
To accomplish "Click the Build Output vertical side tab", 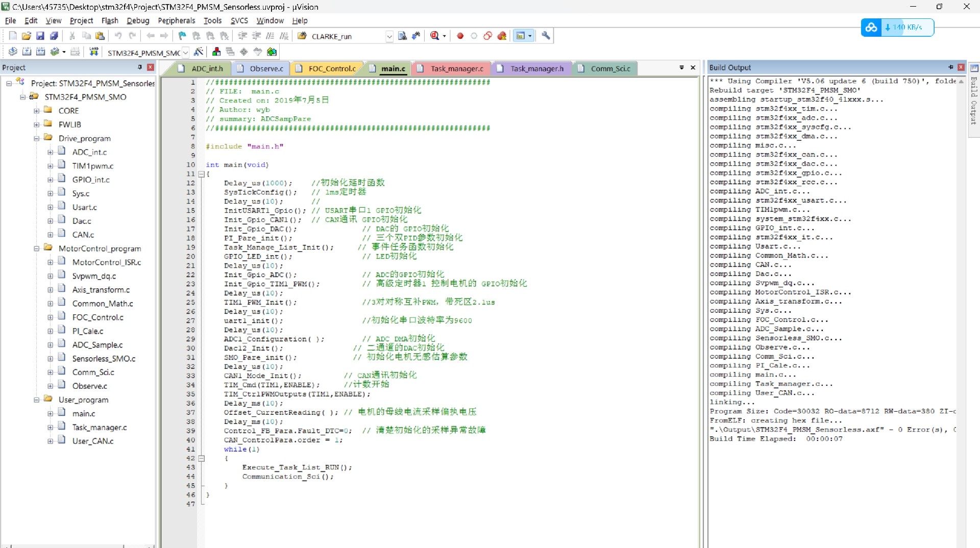I will click(974, 99).
